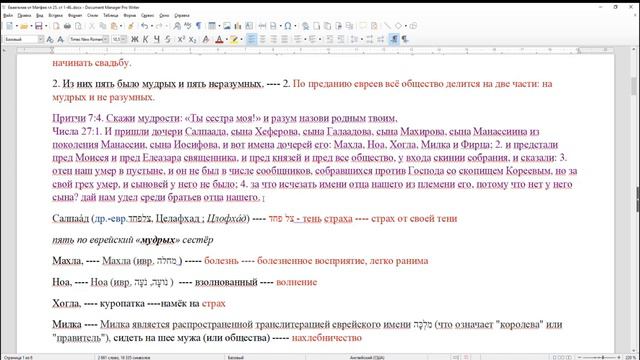
Task: Set left-to-right text direction
Action: click(x=394, y=39)
